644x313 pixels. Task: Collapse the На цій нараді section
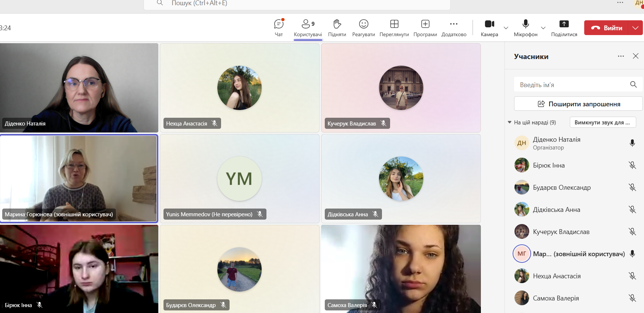pyautogui.click(x=510, y=123)
